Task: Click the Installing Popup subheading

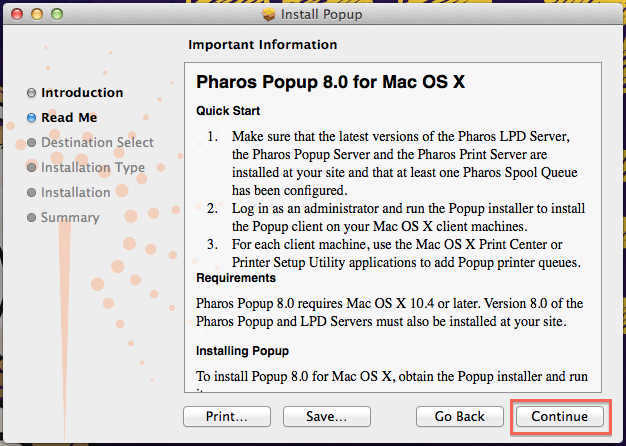Action: pyautogui.click(x=242, y=351)
